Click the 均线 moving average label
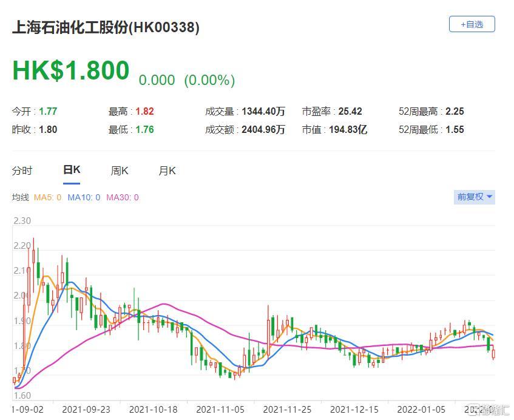This screenshot has height=420, width=514. click(x=20, y=197)
